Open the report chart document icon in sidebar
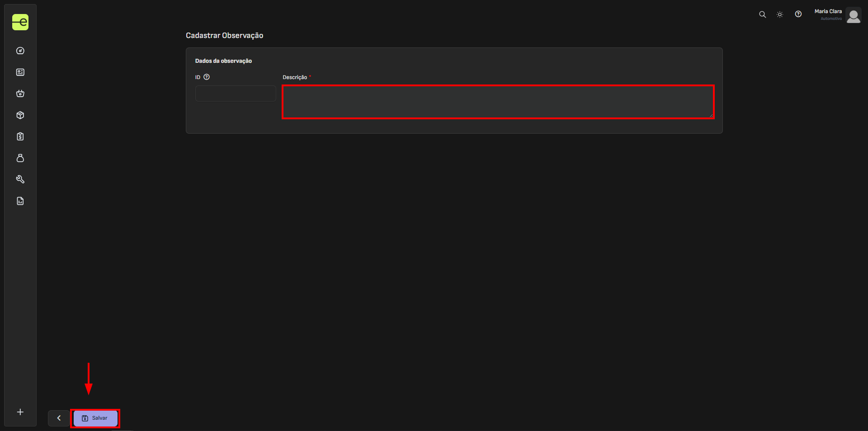 [x=20, y=201]
